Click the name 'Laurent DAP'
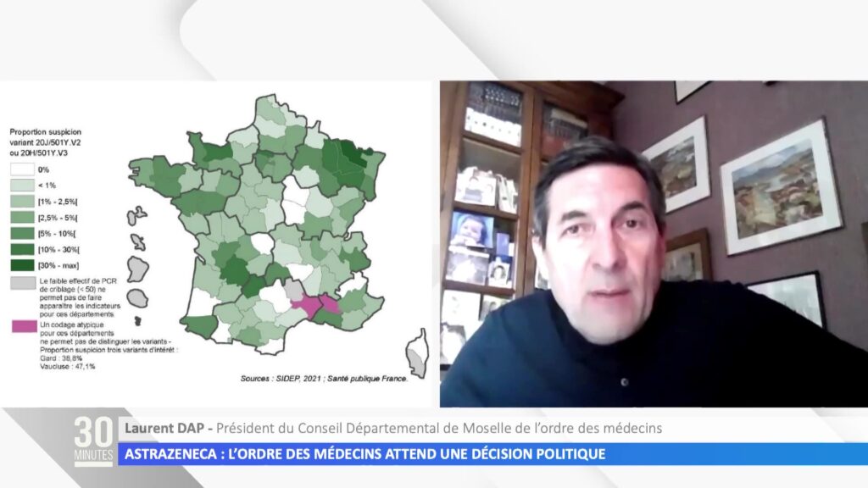This screenshot has height=488, width=868. (164, 428)
